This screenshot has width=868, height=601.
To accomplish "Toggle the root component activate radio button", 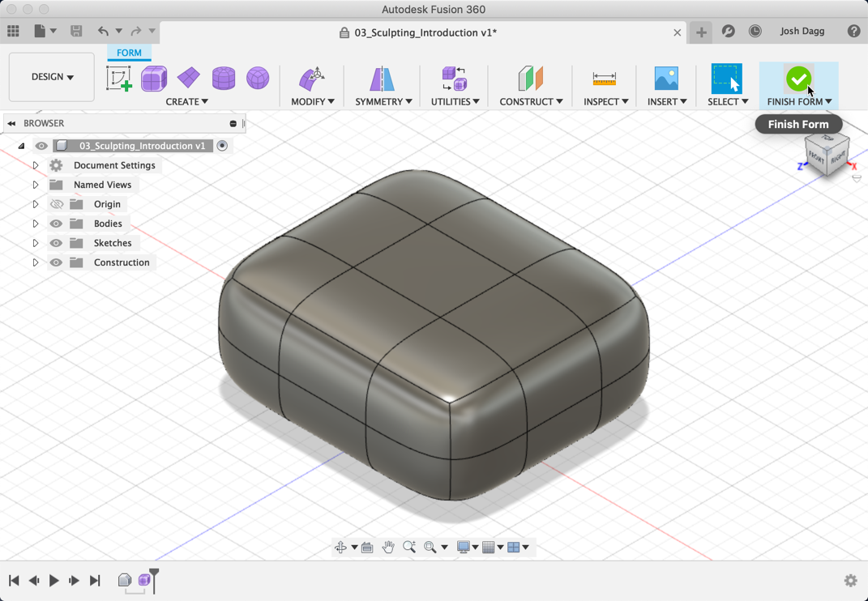I will coord(222,146).
